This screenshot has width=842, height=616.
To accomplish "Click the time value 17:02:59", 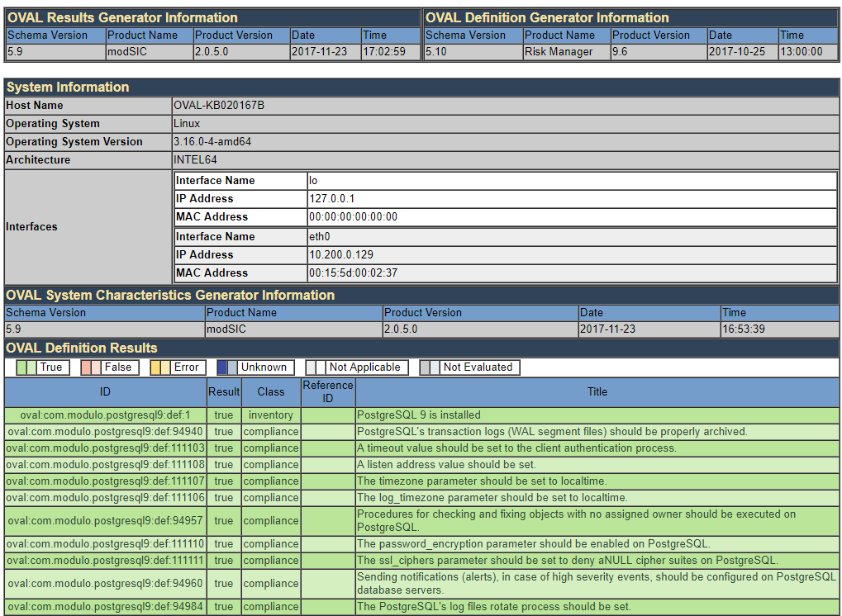I will 384,52.
